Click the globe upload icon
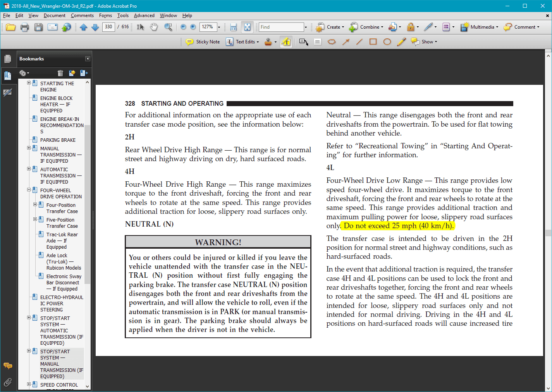The height and width of the screenshot is (392, 552). (x=67, y=27)
